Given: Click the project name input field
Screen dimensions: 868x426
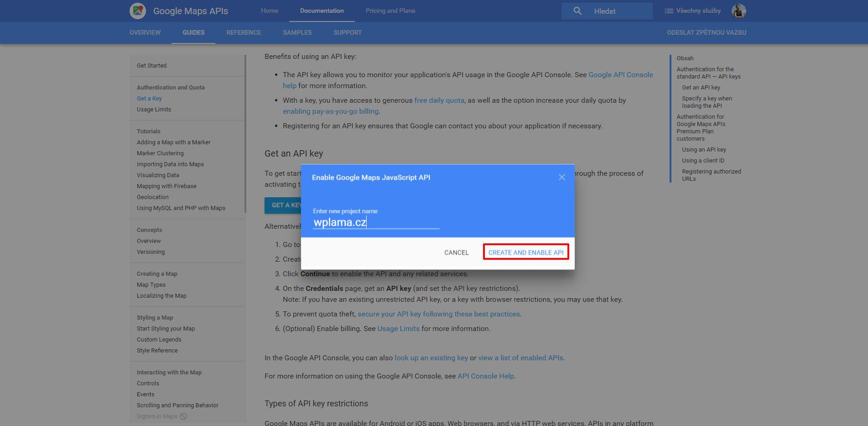Looking at the screenshot, I should click(376, 222).
